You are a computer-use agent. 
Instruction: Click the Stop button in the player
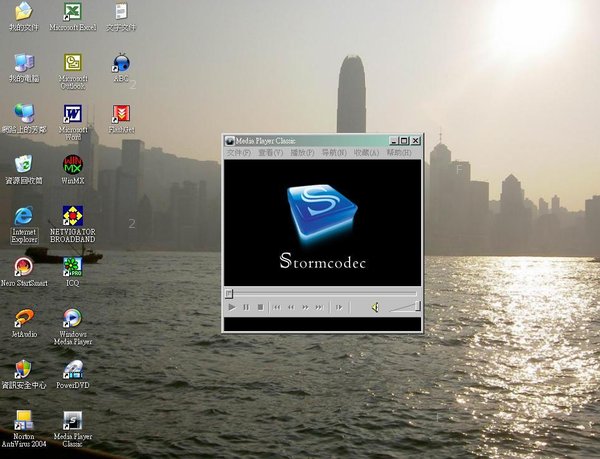[x=260, y=307]
